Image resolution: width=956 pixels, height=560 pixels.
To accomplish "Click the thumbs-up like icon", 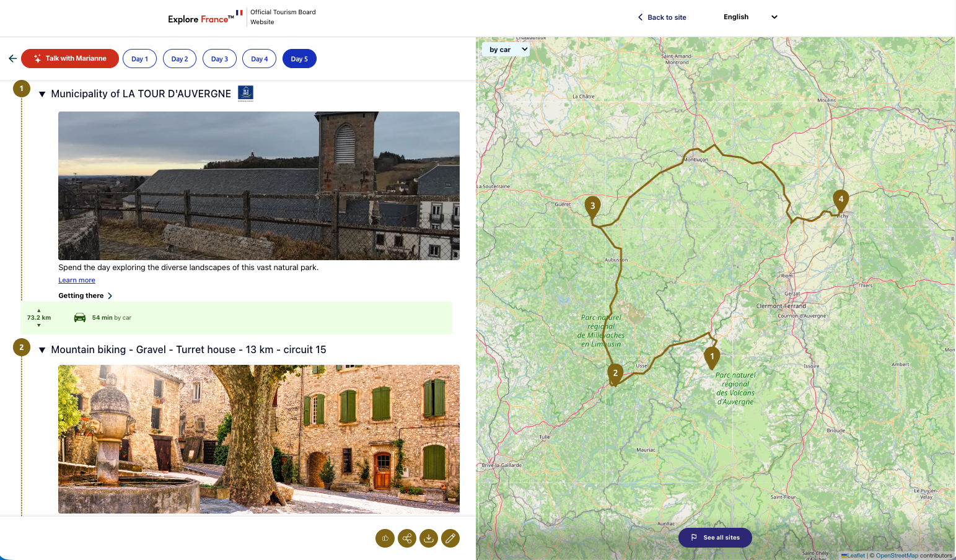I will coord(385,538).
